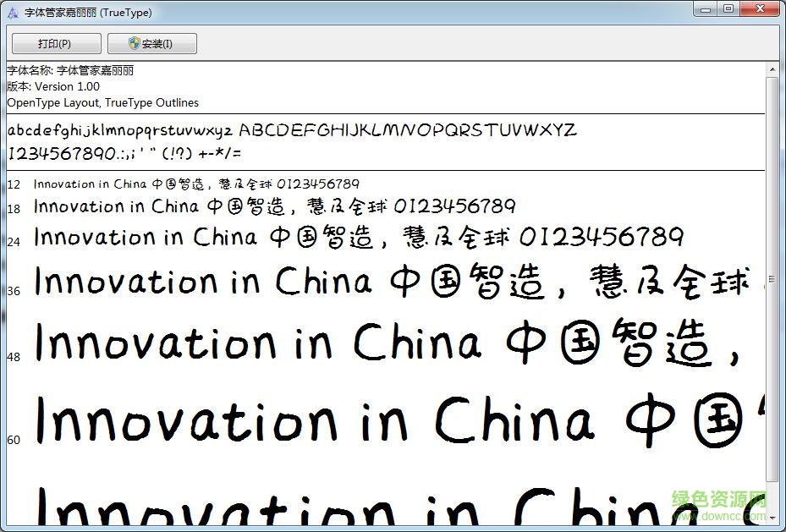Viewport: 786px width, 532px height.
Task: Click the 12-point Innovation in China sample
Action: click(196, 184)
